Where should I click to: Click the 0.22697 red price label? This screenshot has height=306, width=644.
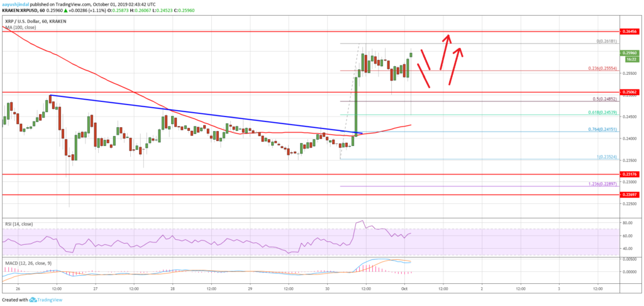631,195
